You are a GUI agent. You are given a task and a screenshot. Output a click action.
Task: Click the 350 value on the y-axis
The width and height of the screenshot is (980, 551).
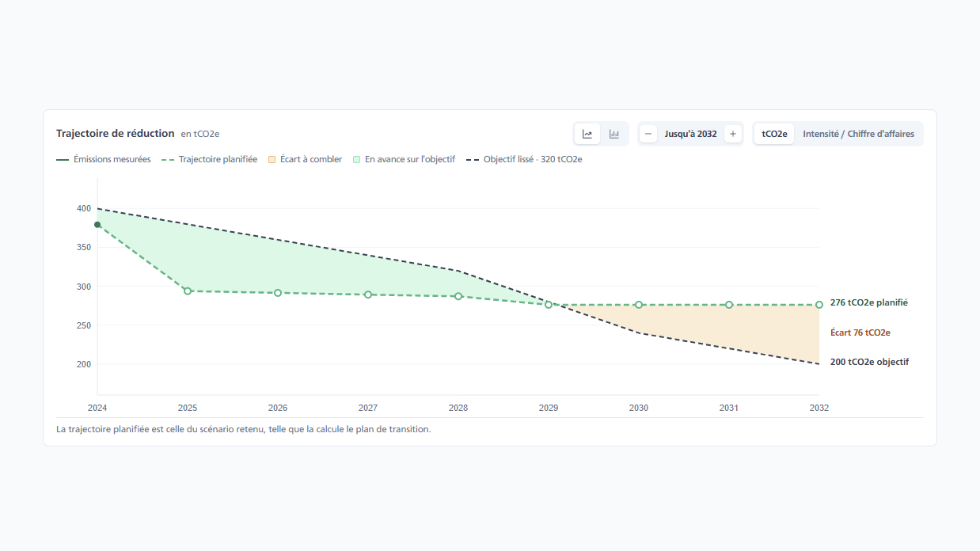pos(84,247)
